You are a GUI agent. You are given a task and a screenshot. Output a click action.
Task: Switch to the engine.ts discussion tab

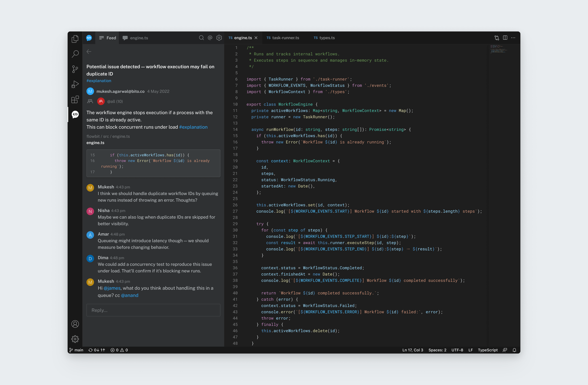tap(135, 38)
